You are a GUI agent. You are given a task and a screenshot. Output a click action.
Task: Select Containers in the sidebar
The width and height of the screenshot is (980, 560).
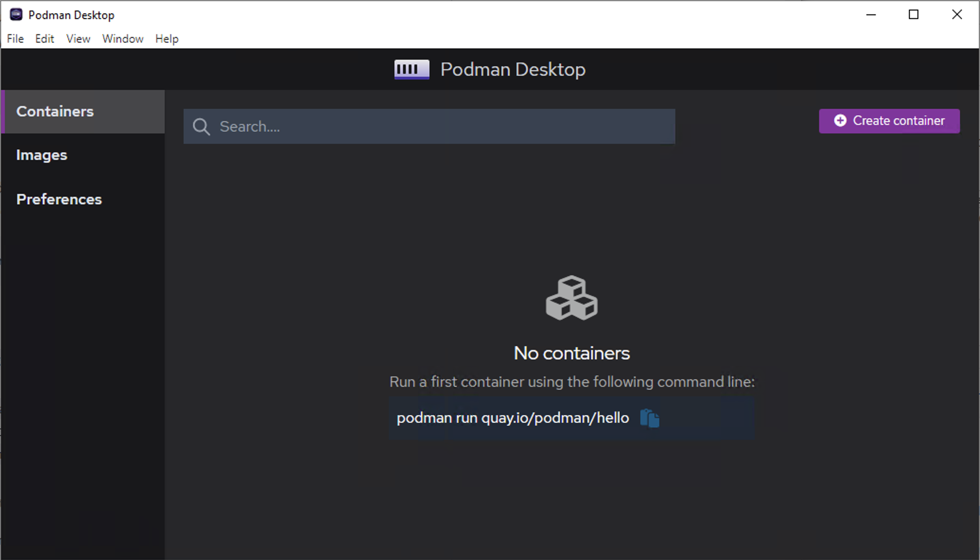click(x=54, y=112)
